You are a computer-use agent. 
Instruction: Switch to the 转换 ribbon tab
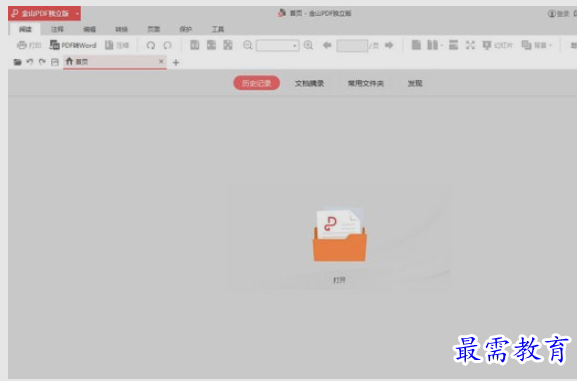121,29
